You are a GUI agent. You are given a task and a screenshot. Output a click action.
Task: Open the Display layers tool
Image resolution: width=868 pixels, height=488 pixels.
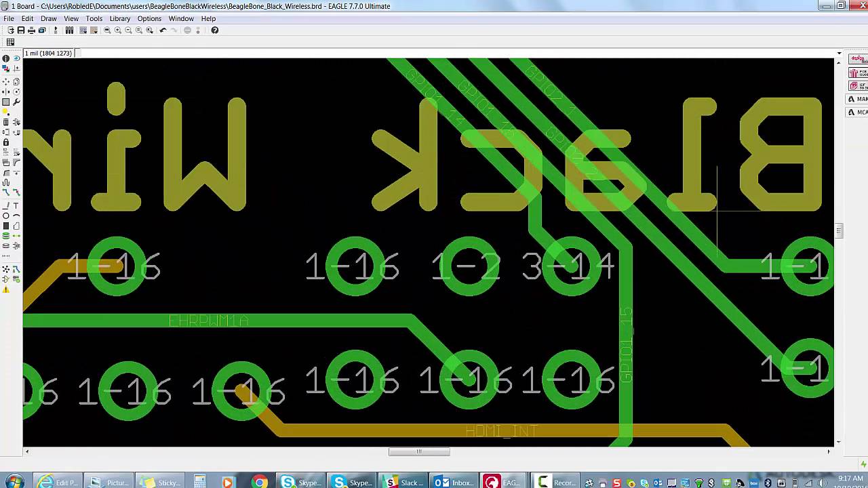(6, 68)
